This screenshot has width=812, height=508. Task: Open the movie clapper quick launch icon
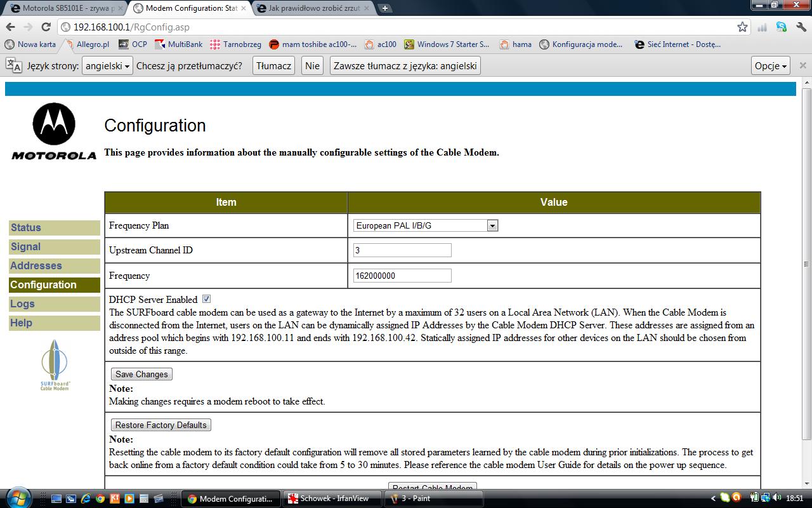(159, 498)
